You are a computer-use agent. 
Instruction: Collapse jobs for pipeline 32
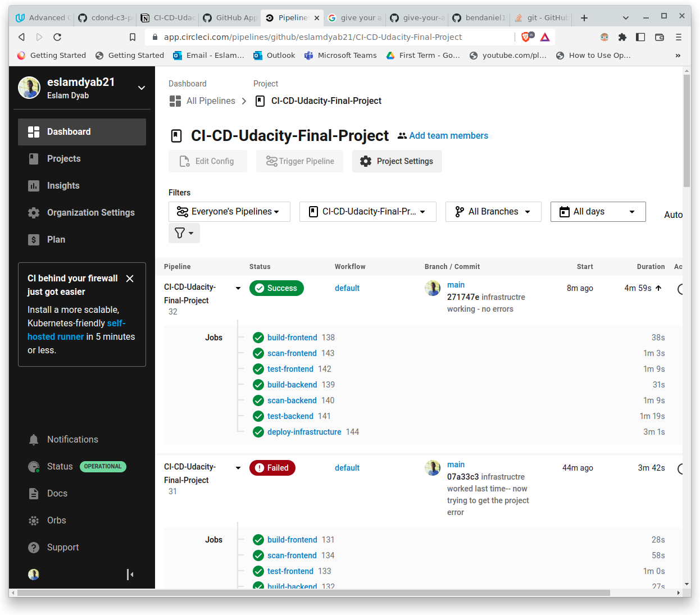tap(238, 289)
